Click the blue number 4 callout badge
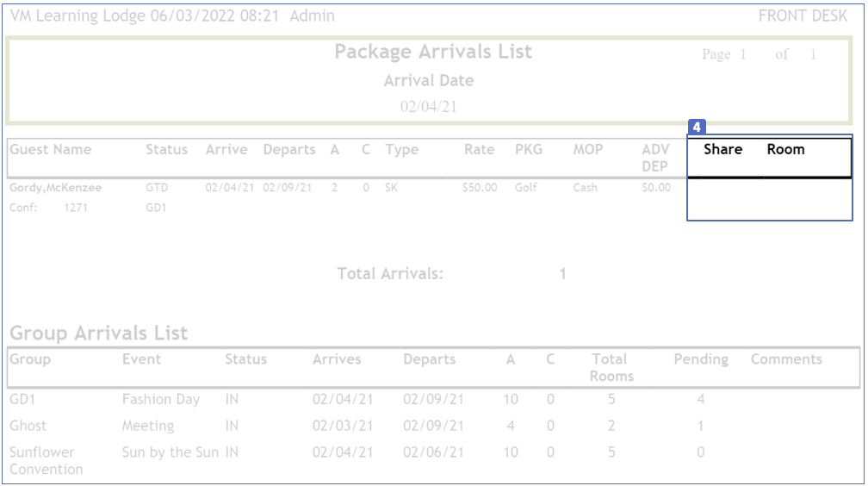Screen dimensions: 868x486 pyautogui.click(x=697, y=127)
